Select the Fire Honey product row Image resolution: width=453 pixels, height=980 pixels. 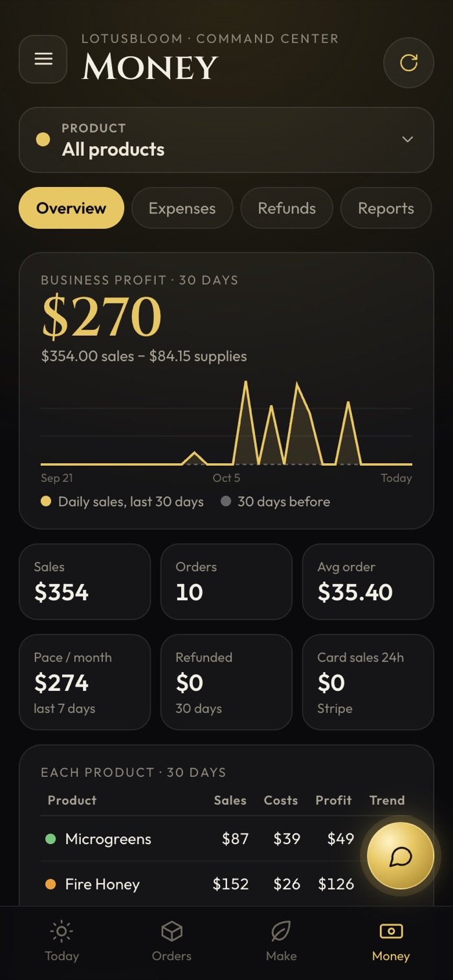point(226,884)
